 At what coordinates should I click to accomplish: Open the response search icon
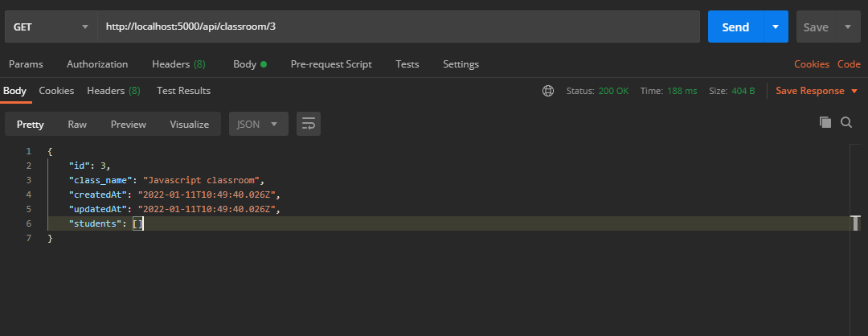845,122
